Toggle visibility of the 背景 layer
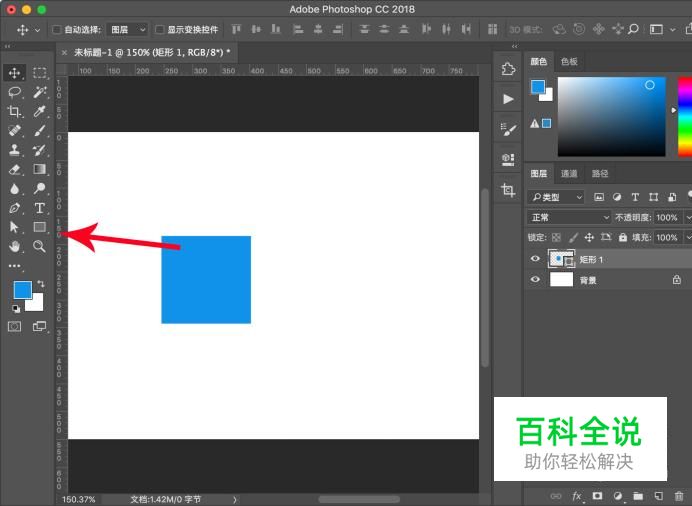Screen dimensions: 692x506 [x=535, y=280]
